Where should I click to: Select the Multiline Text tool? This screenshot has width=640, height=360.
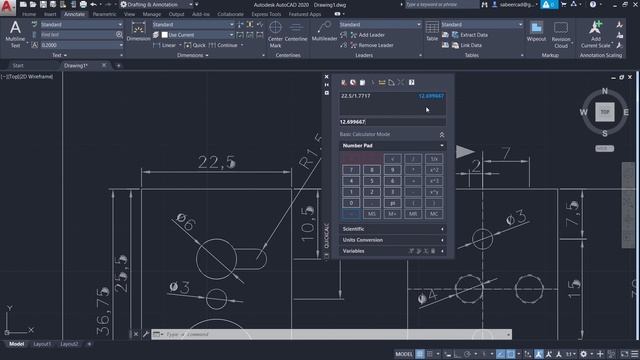[x=15, y=35]
